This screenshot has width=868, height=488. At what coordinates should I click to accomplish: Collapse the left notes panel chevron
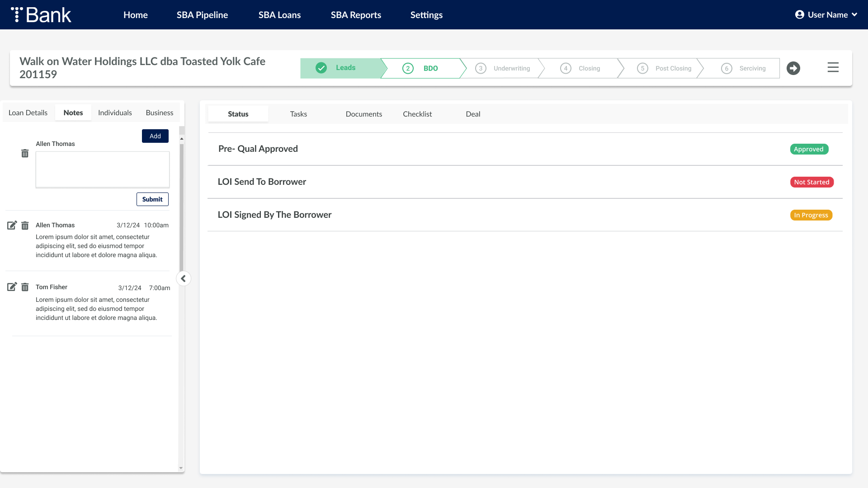(183, 279)
